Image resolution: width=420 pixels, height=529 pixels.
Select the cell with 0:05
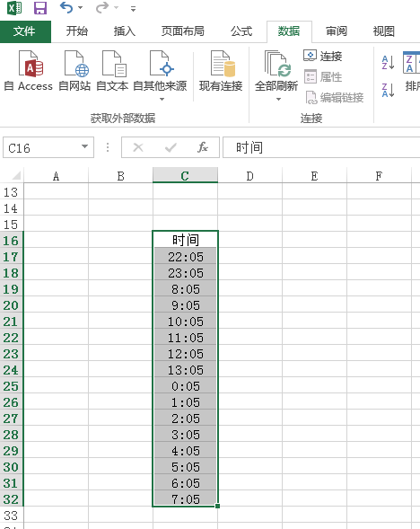pyautogui.click(x=185, y=385)
